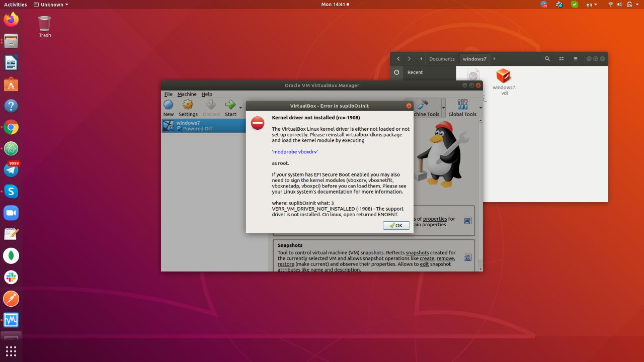Image resolution: width=644 pixels, height=362 pixels.
Task: Open Zoom from the dock
Action: 11,213
